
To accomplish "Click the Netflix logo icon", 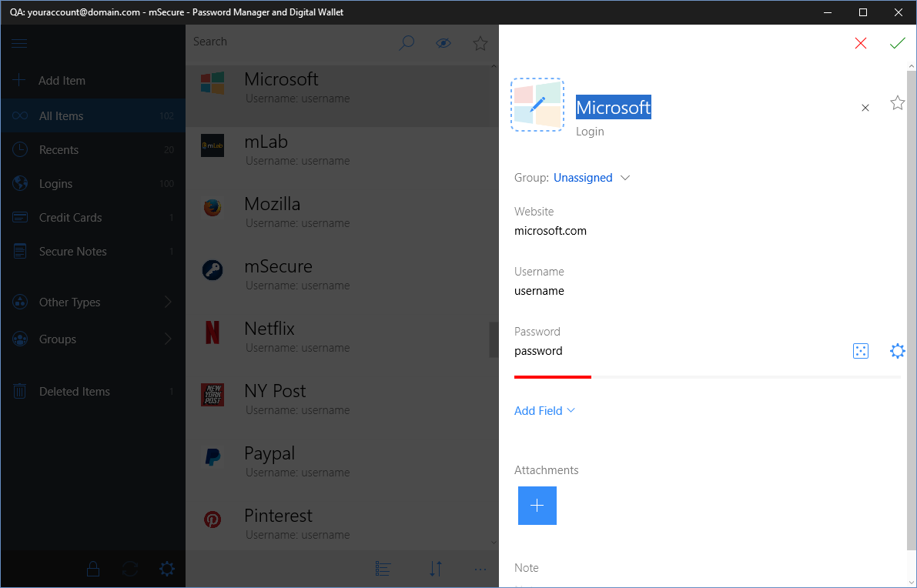I will tap(213, 332).
